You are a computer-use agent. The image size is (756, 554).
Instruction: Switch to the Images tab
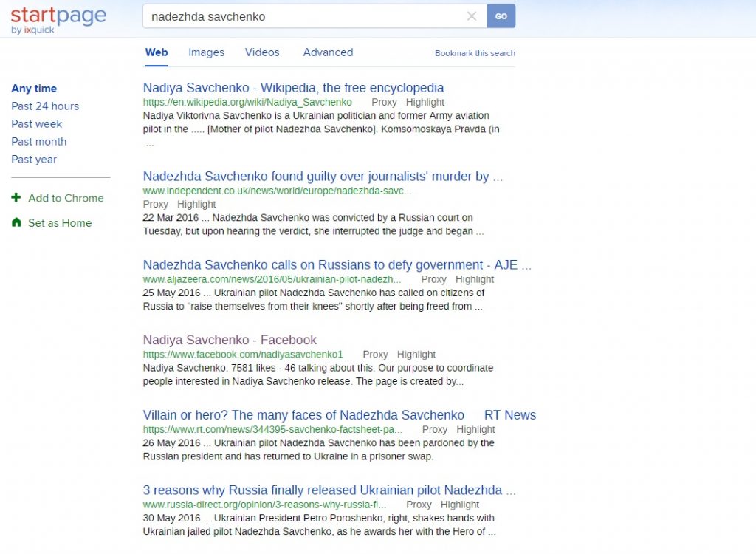[x=206, y=52]
